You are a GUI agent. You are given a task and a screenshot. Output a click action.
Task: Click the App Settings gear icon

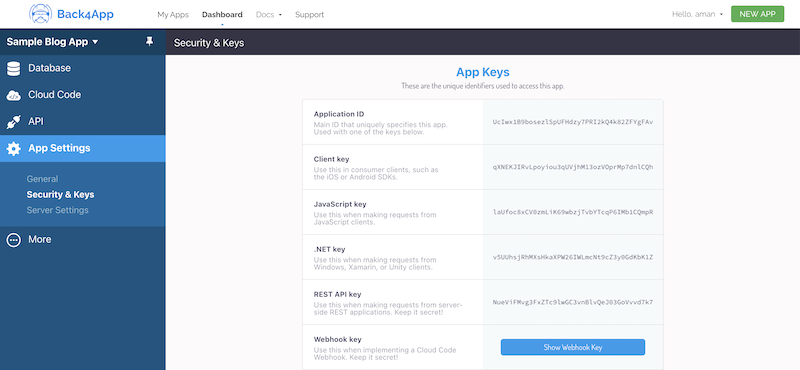(13, 149)
